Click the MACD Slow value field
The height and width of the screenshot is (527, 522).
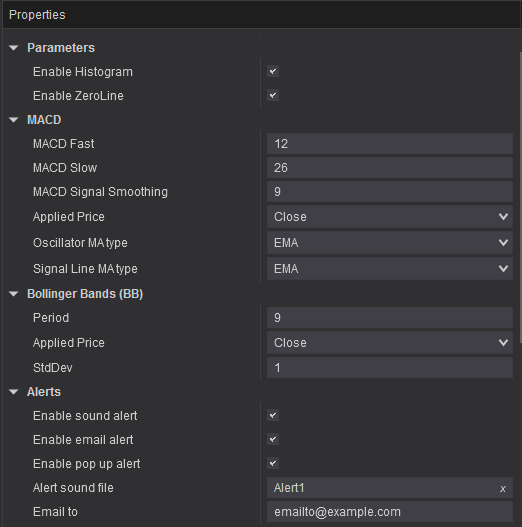pos(390,168)
